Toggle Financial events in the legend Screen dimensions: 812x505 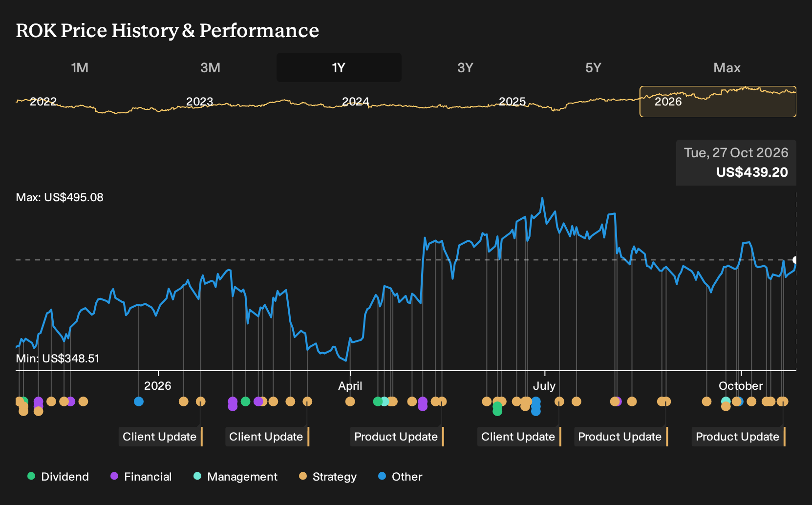[141, 477]
